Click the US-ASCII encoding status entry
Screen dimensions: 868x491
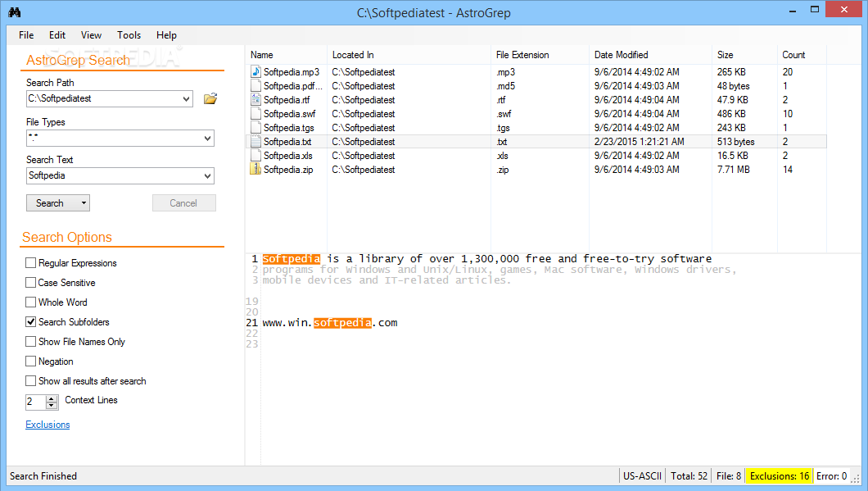click(642, 476)
